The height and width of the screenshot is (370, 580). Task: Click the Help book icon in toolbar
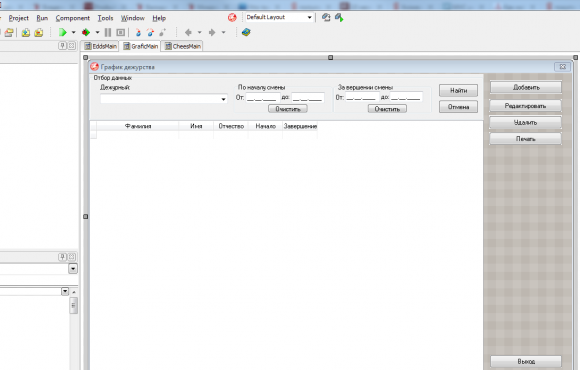[246, 33]
